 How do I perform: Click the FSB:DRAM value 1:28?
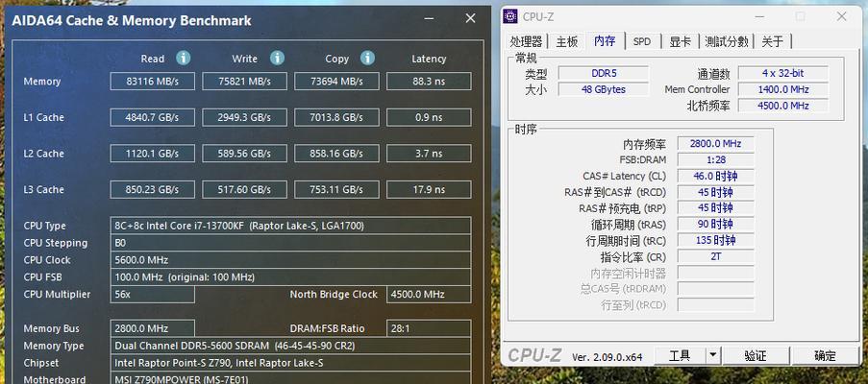point(715,159)
